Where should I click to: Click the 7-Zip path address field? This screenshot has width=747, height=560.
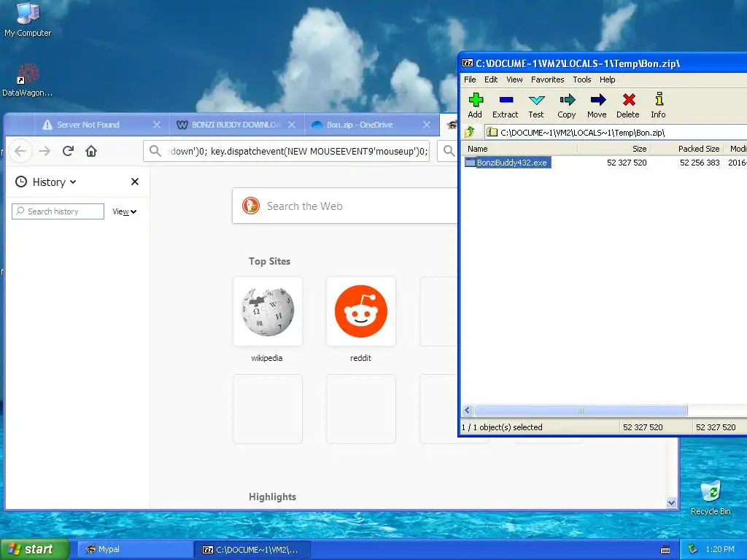(616, 132)
